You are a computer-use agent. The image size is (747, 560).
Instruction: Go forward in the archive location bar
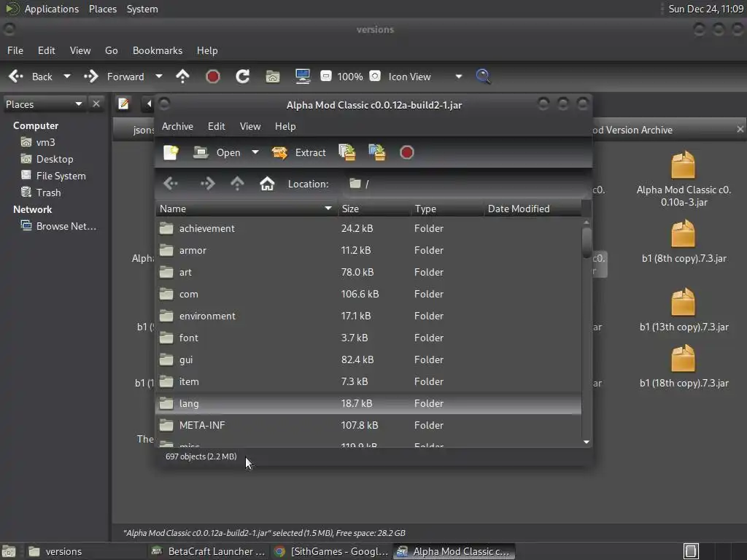tap(207, 183)
